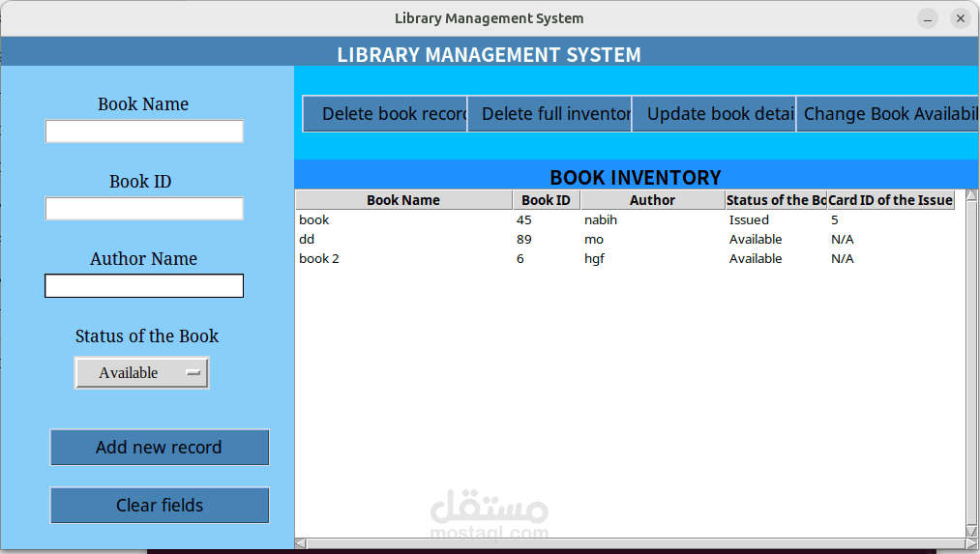Click the Update book details button
Viewport: 980px width, 554px height.
(714, 114)
